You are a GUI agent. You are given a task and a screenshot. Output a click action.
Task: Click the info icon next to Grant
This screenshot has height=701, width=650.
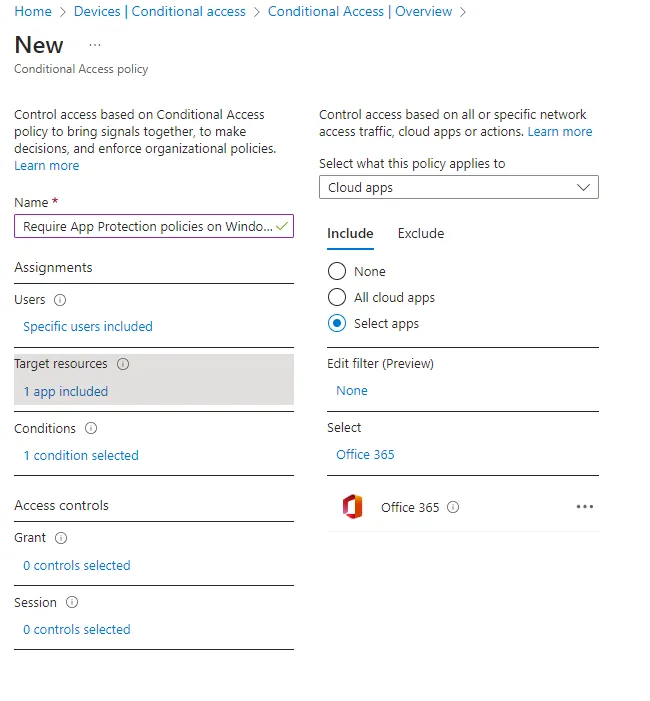pos(61,538)
